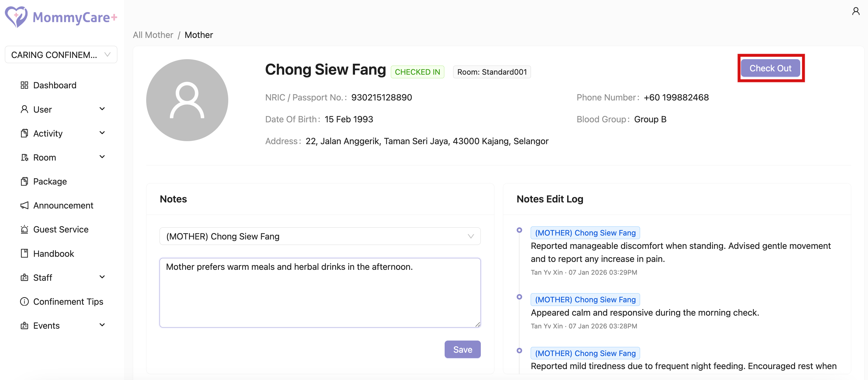Expand the Staff menu chevron
The height and width of the screenshot is (380, 868).
tap(102, 277)
